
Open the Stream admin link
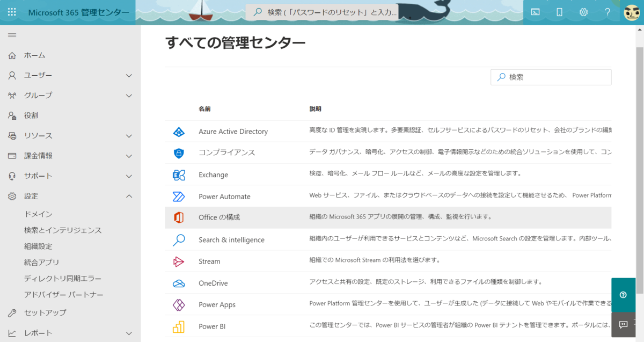click(x=209, y=261)
